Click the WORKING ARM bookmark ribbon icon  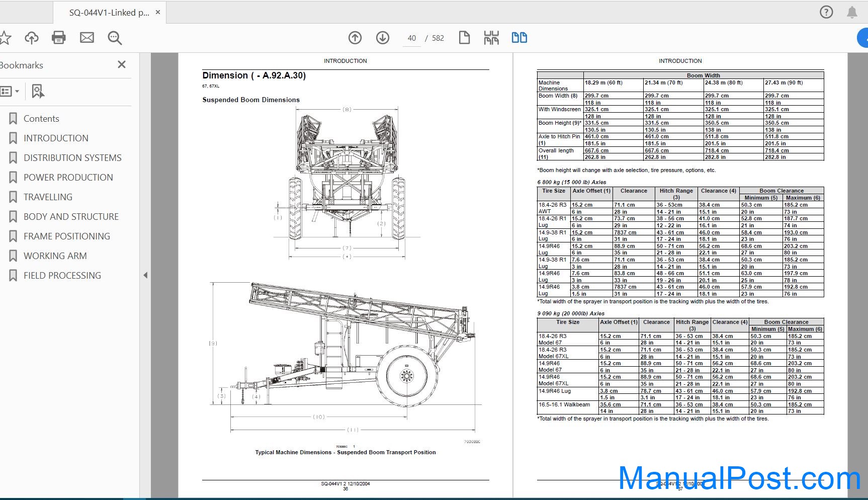point(13,256)
